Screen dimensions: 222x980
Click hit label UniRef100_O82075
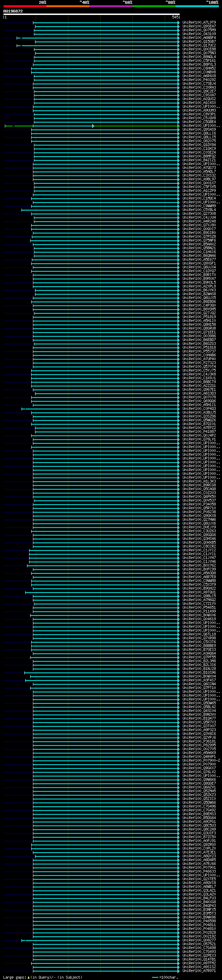[199, 141]
